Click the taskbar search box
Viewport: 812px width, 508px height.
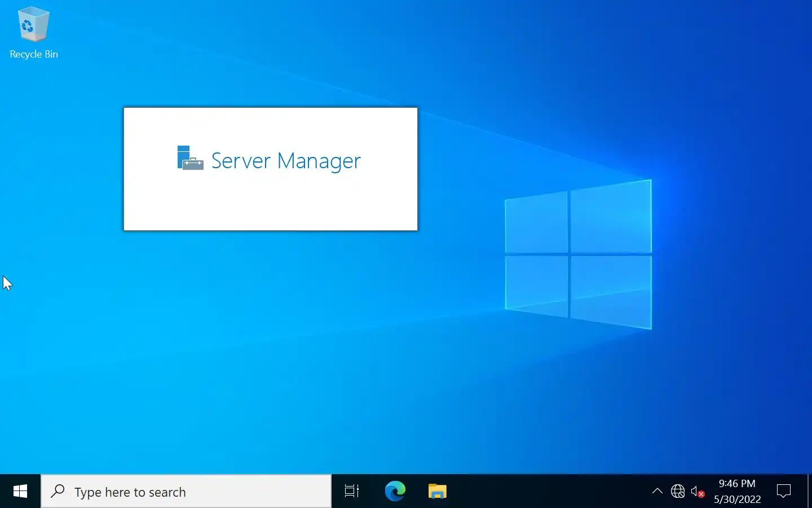click(x=186, y=492)
